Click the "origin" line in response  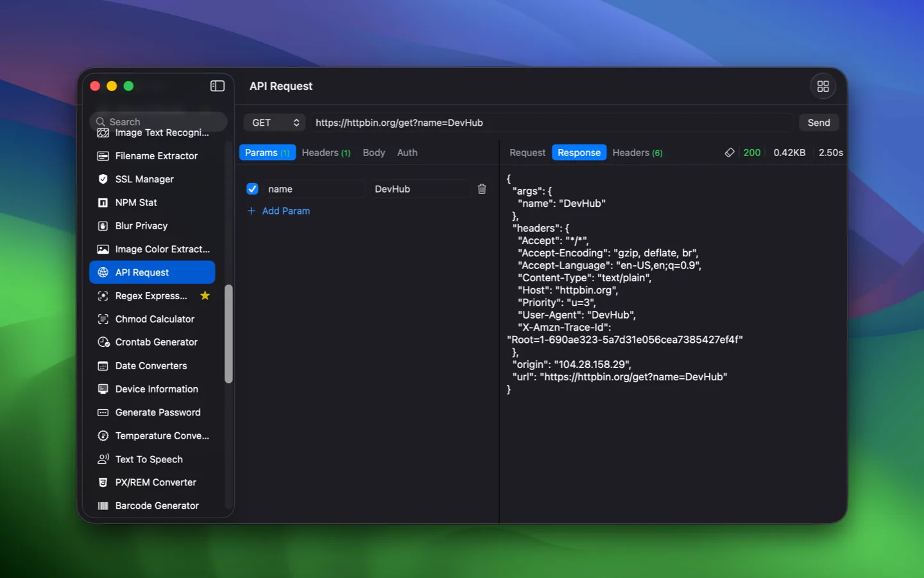[x=572, y=364]
